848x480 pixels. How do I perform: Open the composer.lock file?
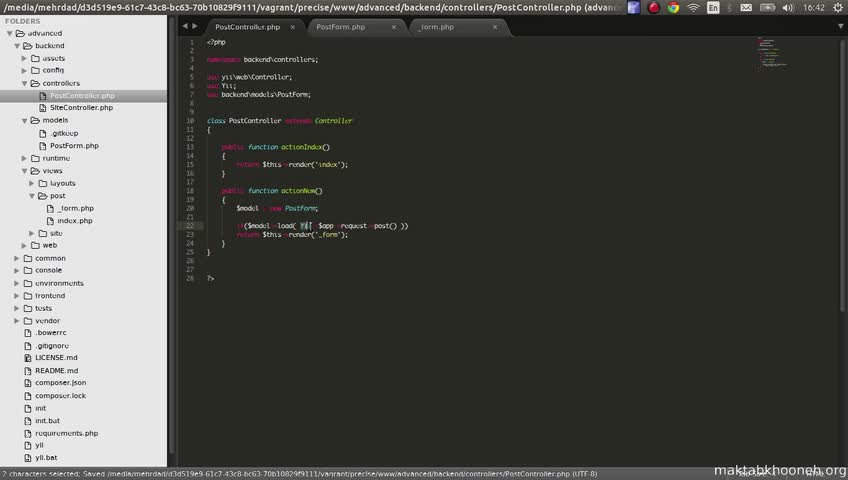click(x=61, y=396)
